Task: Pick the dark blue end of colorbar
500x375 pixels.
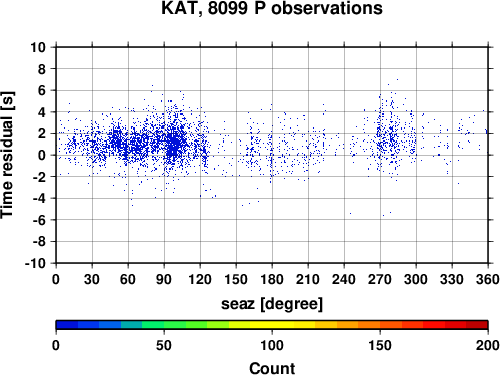Action: click(x=67, y=325)
